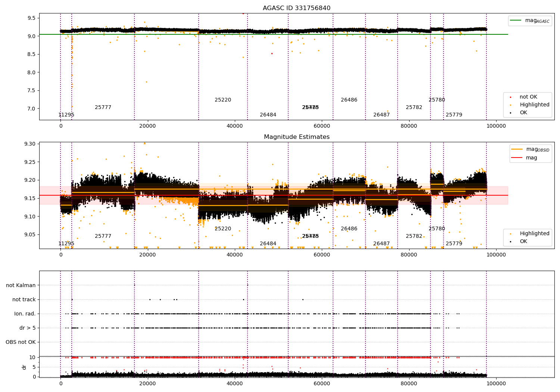
Task: Click the plot title AGASC ID 331756840
Action: [x=296, y=8]
